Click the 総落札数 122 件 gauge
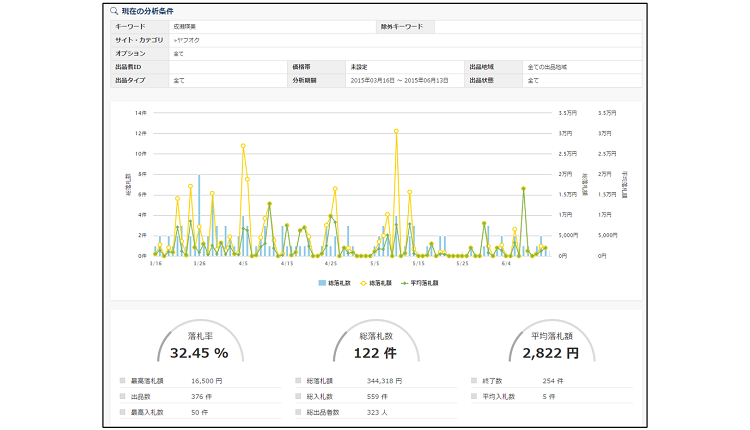Image resolution: width=750 pixels, height=430 pixels. (x=375, y=346)
